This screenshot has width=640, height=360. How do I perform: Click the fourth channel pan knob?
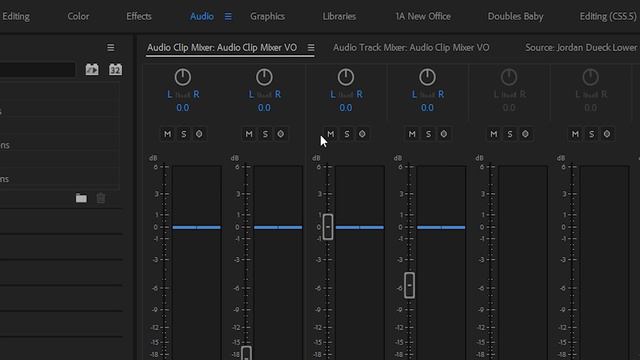(427, 77)
